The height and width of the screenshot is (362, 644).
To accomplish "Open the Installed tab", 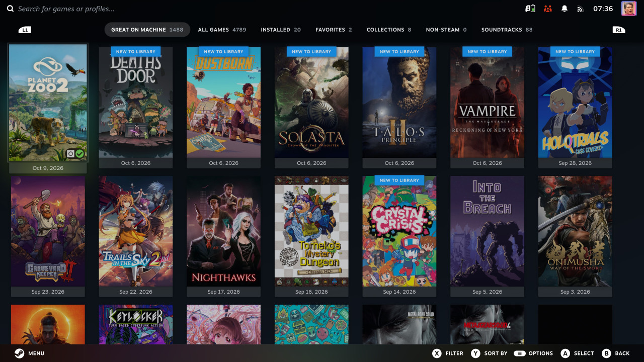I will click(x=281, y=30).
